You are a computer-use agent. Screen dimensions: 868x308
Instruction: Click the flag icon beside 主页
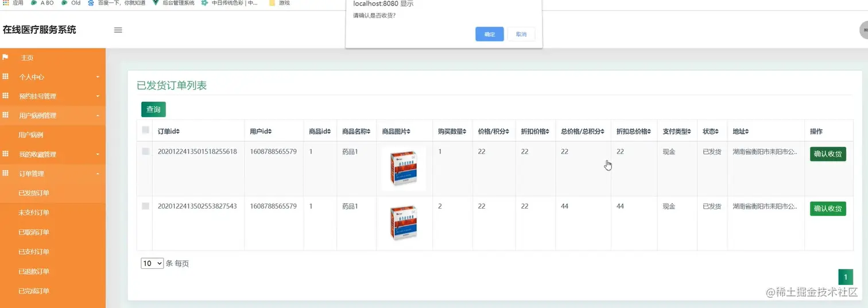(x=5, y=57)
